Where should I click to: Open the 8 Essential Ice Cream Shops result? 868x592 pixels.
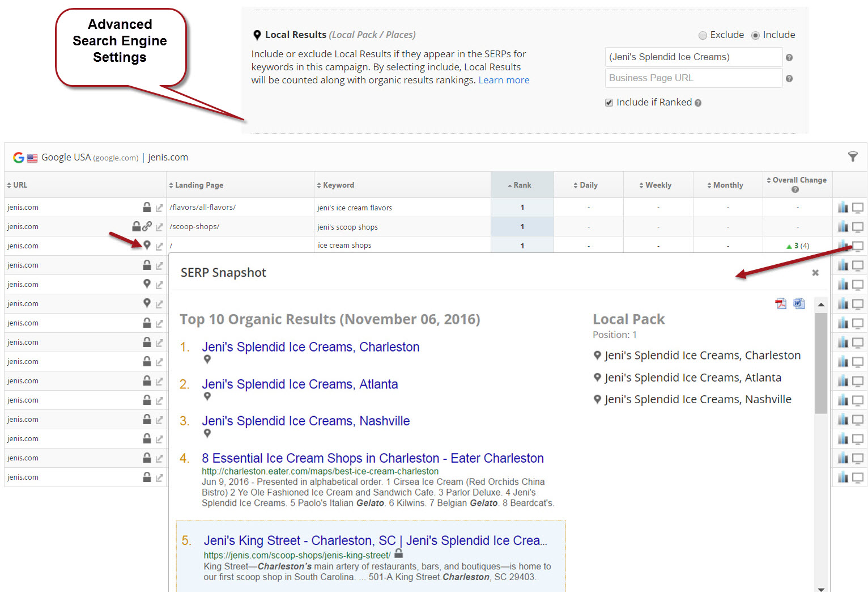pos(372,458)
